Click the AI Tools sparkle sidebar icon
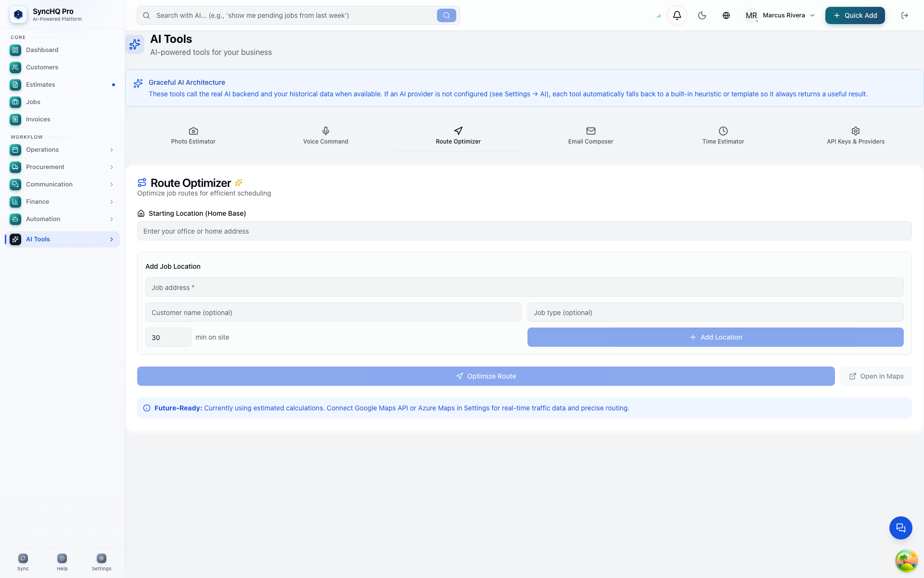This screenshot has width=924, height=578. pos(15,239)
